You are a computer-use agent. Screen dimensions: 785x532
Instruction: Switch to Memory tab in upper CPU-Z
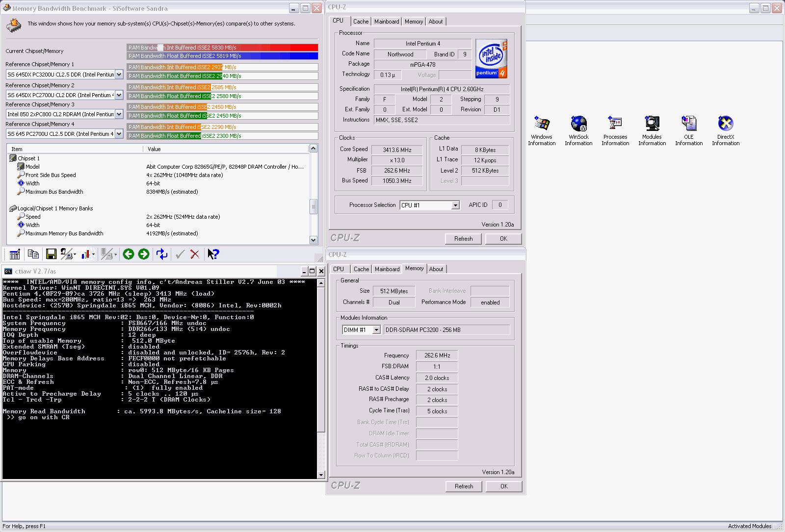[x=414, y=22]
